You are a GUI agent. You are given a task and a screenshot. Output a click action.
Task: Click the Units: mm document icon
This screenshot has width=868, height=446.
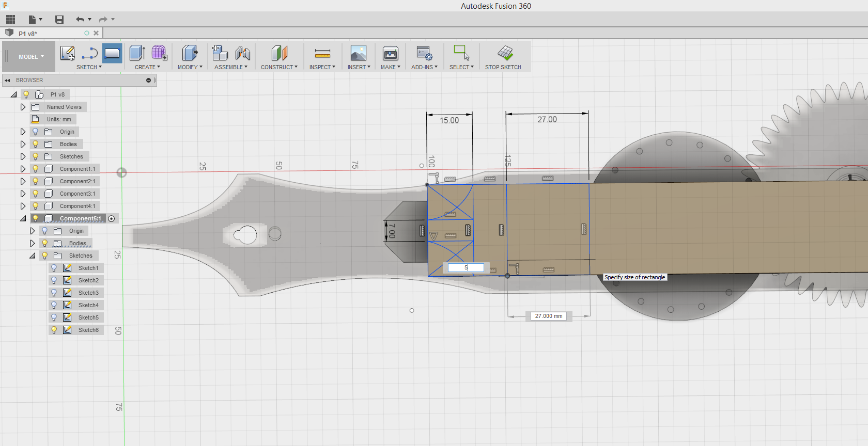point(36,119)
